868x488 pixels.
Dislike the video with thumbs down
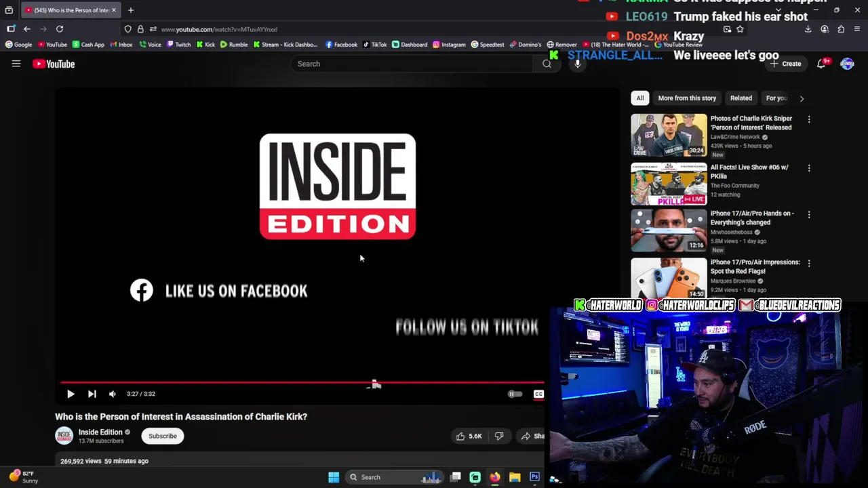(x=499, y=436)
